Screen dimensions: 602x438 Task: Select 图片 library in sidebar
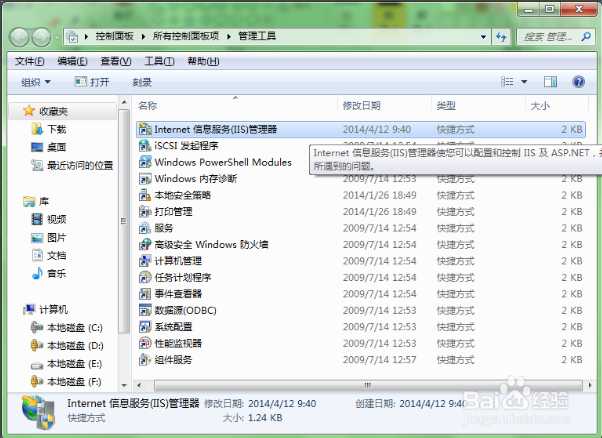pyautogui.click(x=56, y=237)
